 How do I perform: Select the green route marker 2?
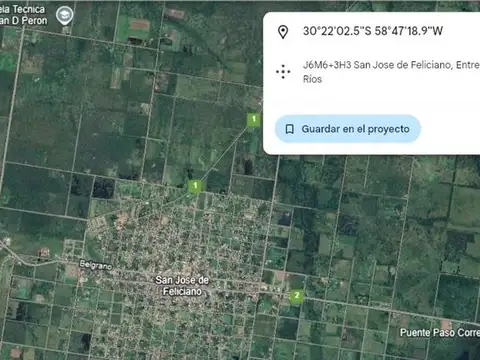pyautogui.click(x=296, y=295)
